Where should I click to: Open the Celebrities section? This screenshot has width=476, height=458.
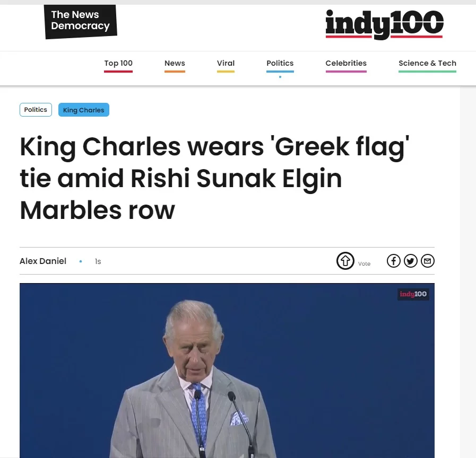click(x=346, y=63)
